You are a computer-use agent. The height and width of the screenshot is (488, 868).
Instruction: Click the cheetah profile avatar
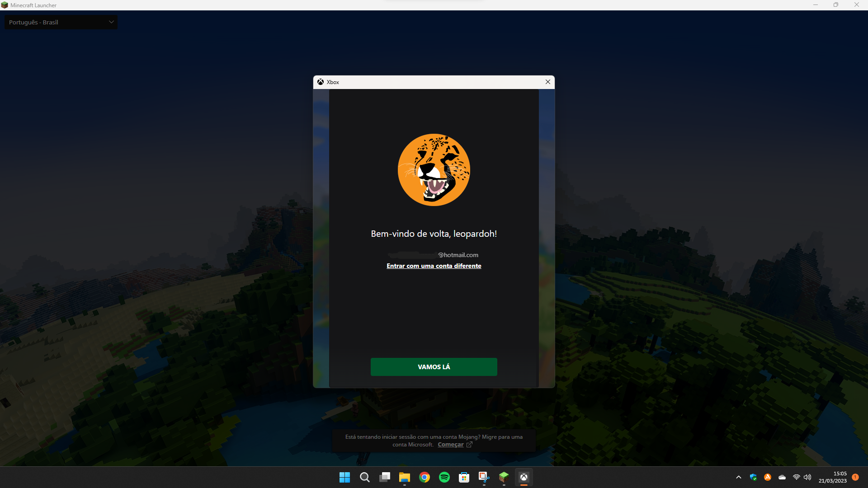[x=434, y=170]
